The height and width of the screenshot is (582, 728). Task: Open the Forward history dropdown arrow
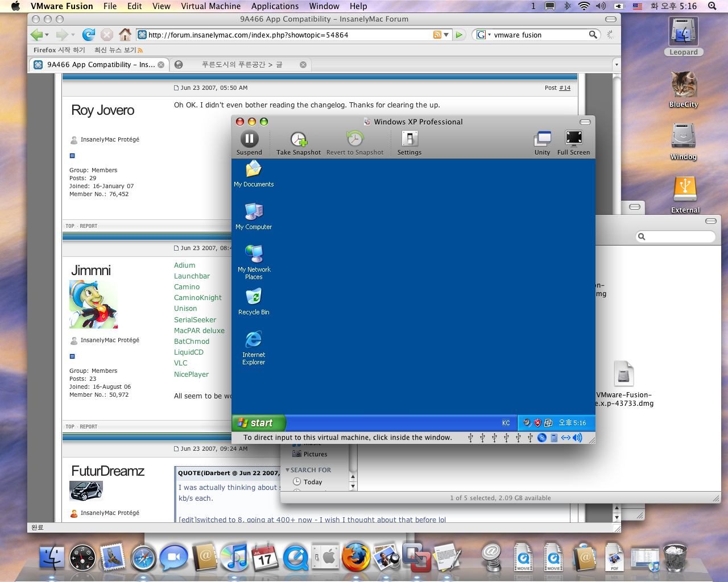coord(73,35)
